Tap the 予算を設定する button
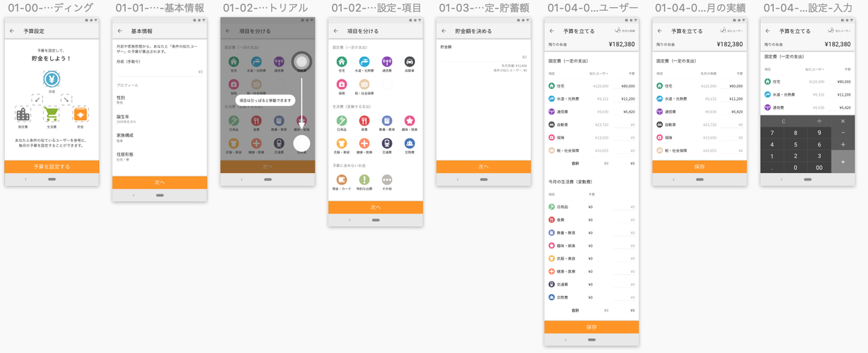Viewport: 868px width, 353px height. [x=52, y=166]
